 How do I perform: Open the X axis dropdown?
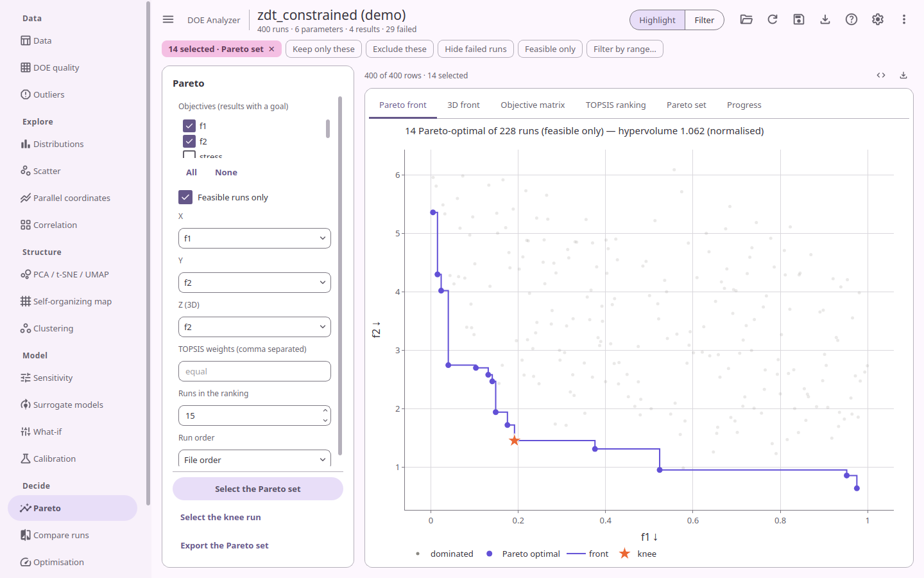tap(255, 238)
